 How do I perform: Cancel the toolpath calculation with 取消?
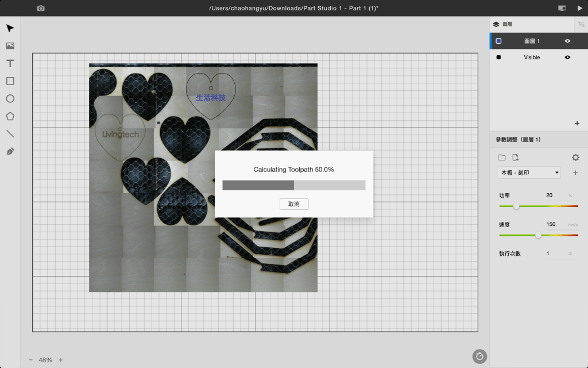294,204
